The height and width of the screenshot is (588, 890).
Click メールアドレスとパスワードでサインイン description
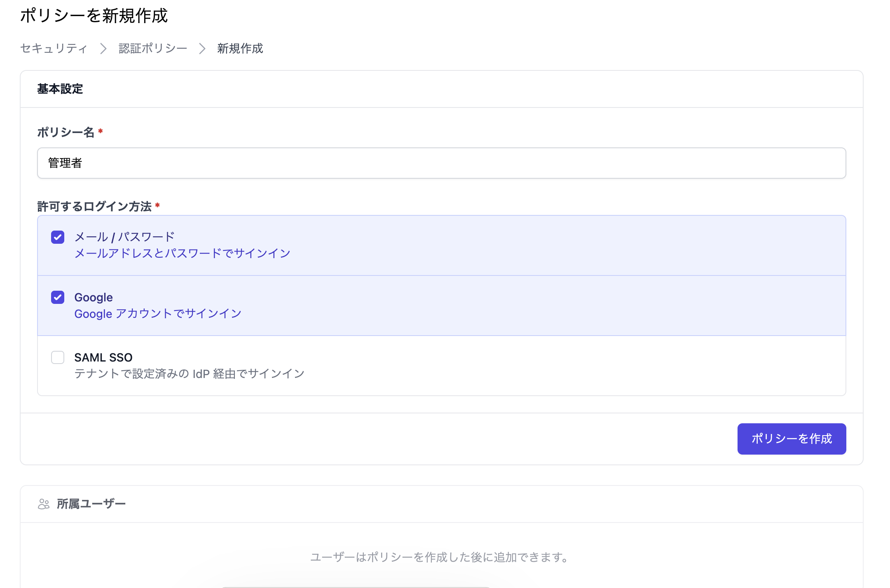click(183, 253)
